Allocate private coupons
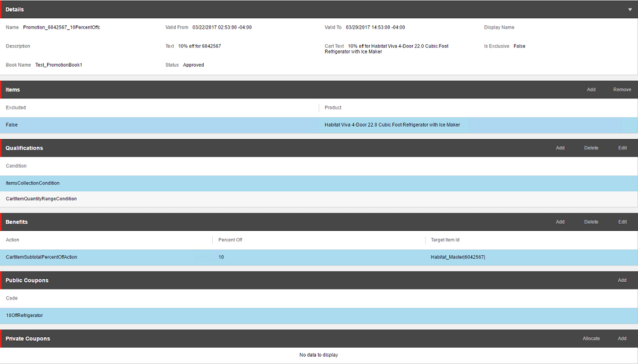The height and width of the screenshot is (364, 638). 591,339
